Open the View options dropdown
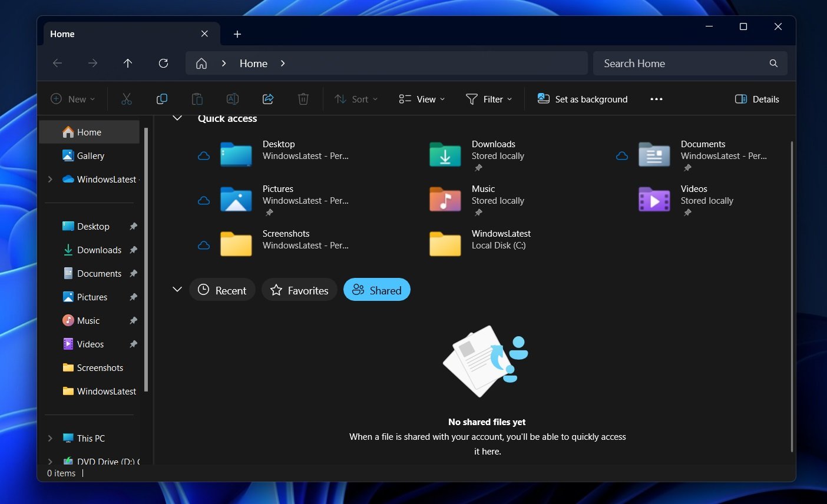This screenshot has height=504, width=827. (x=421, y=99)
